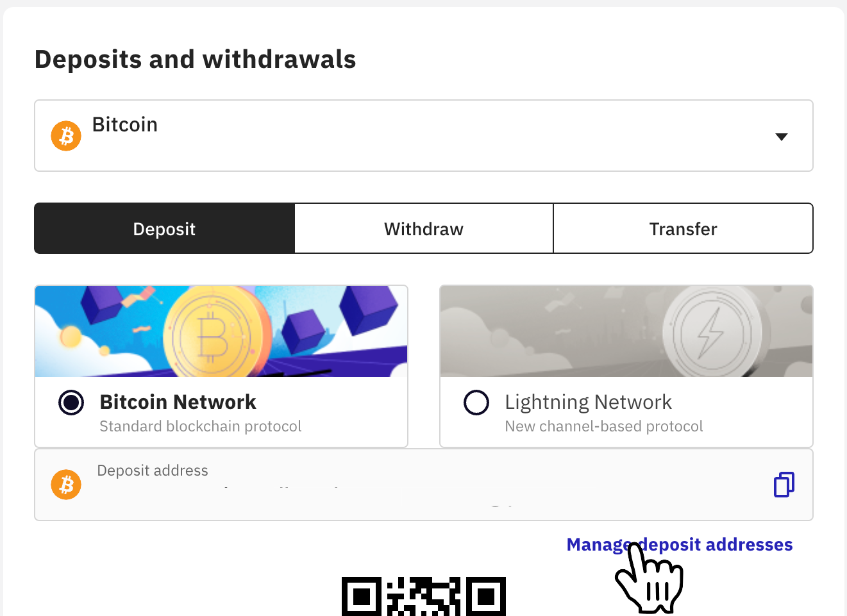Screen dimensions: 847x616
Task: Choose the Lightning Network radio button
Action: click(x=476, y=403)
